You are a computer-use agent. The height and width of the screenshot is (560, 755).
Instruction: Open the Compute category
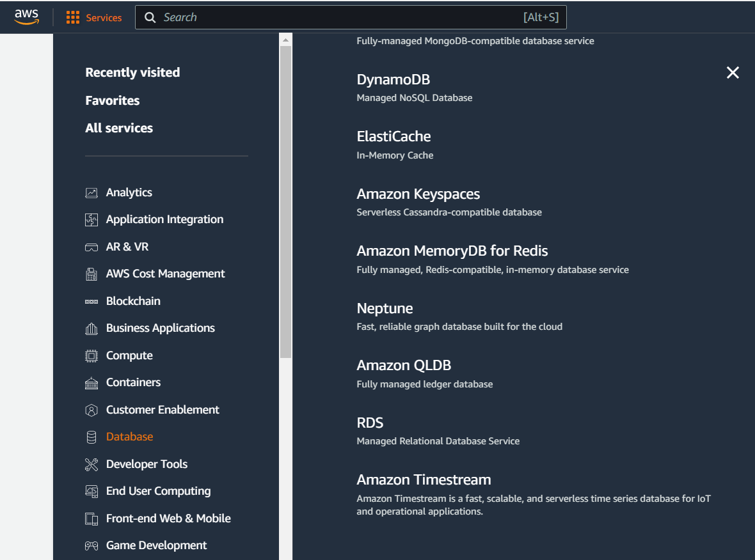(x=129, y=355)
